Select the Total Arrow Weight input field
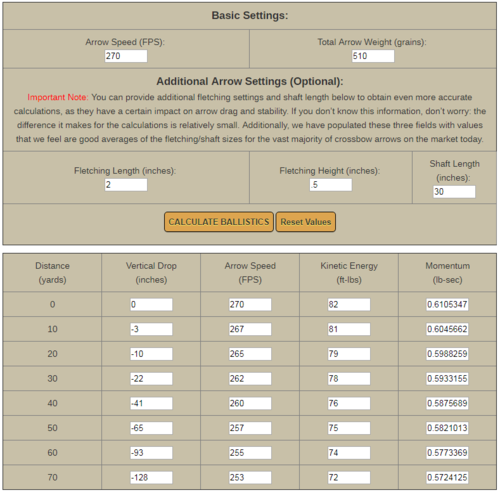The height and width of the screenshot is (495, 500). pyautogui.click(x=373, y=56)
